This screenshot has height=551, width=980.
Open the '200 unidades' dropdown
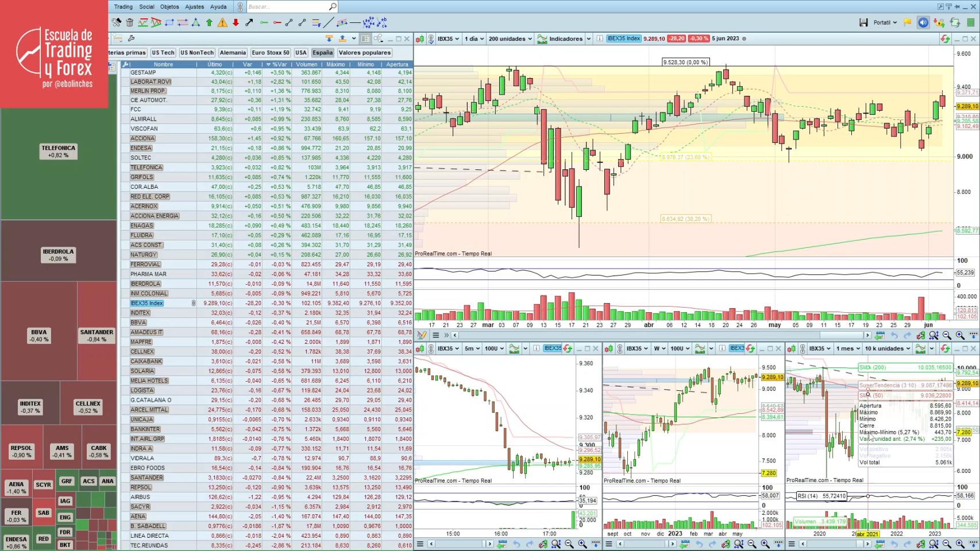pyautogui.click(x=510, y=38)
